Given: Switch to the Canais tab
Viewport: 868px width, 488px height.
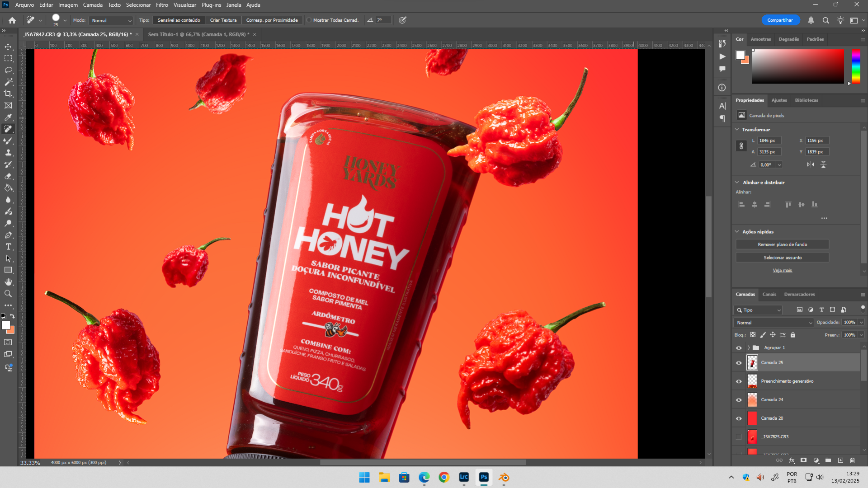Looking at the screenshot, I should point(769,294).
